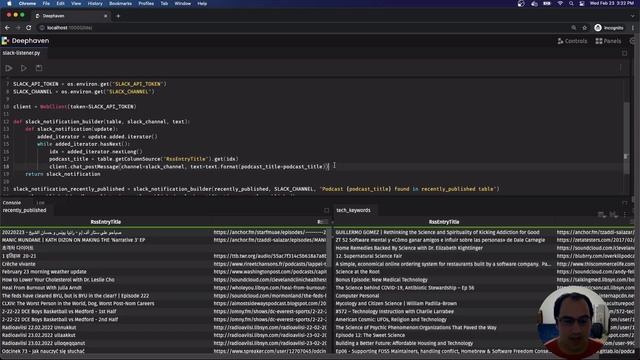This screenshot has width=640, height=360.
Task: Bookmark this page with the star icon
Action: pos(584,28)
